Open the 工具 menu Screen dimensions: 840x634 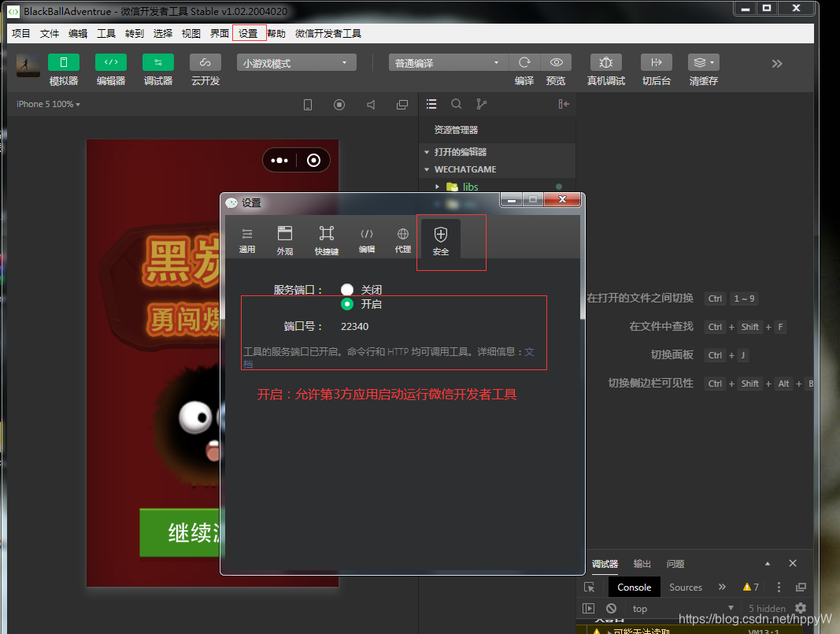[106, 33]
